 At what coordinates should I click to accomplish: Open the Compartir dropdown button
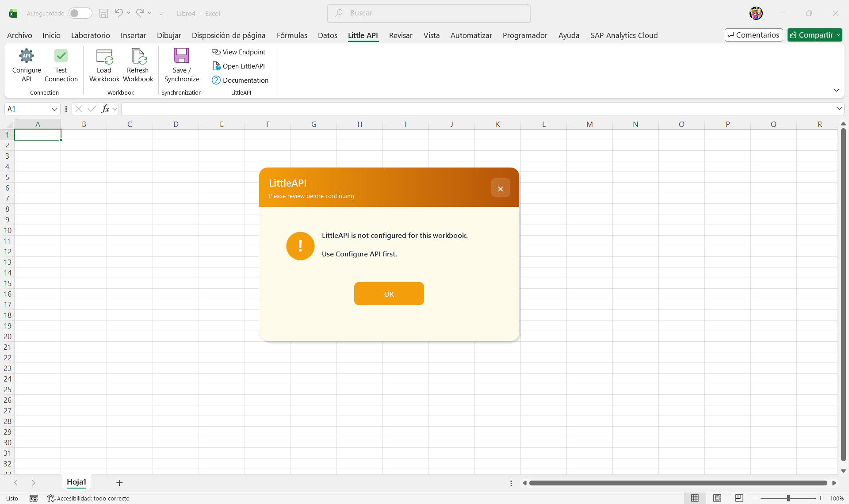click(x=815, y=35)
